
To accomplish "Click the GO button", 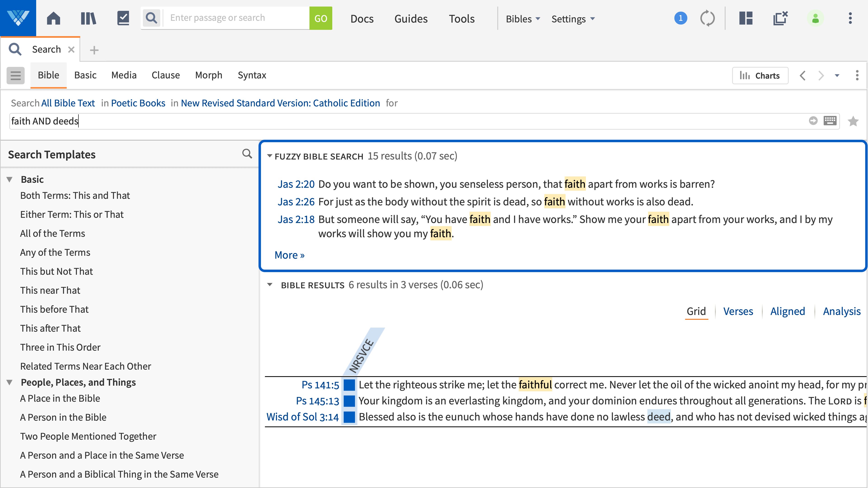I will tap(321, 18).
